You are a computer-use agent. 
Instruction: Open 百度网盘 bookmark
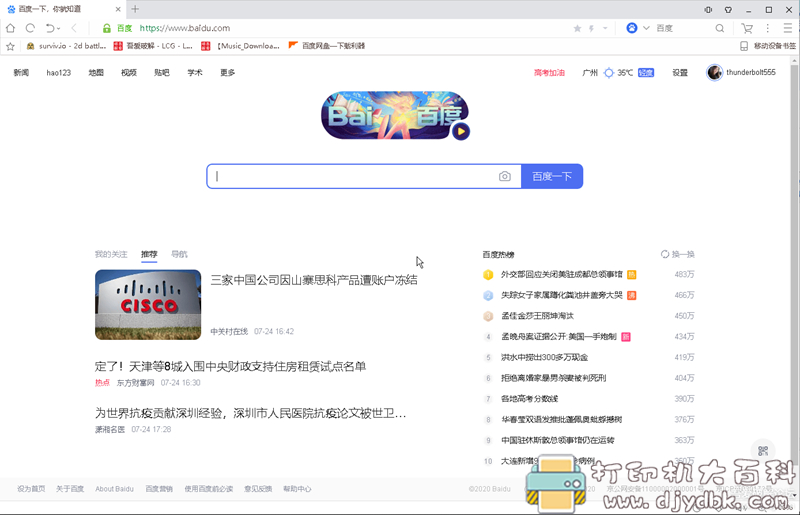(327, 46)
